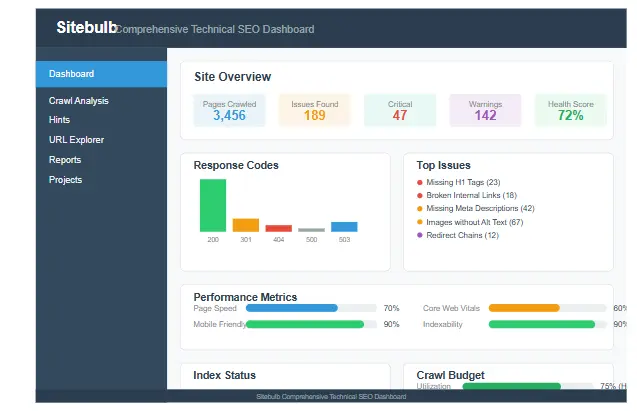Image resolution: width=637 pixels, height=411 pixels.
Task: Go to Crawl Analysis in sidebar
Action: tap(79, 101)
